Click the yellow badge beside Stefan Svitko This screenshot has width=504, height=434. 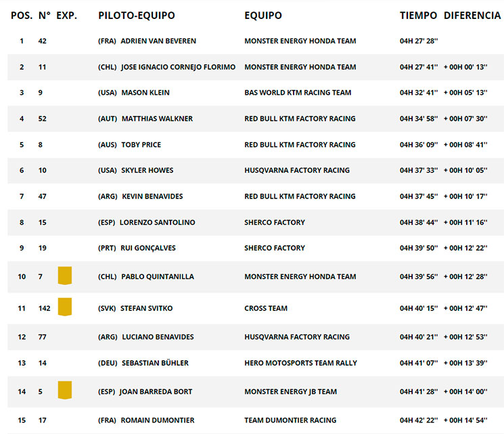point(65,307)
